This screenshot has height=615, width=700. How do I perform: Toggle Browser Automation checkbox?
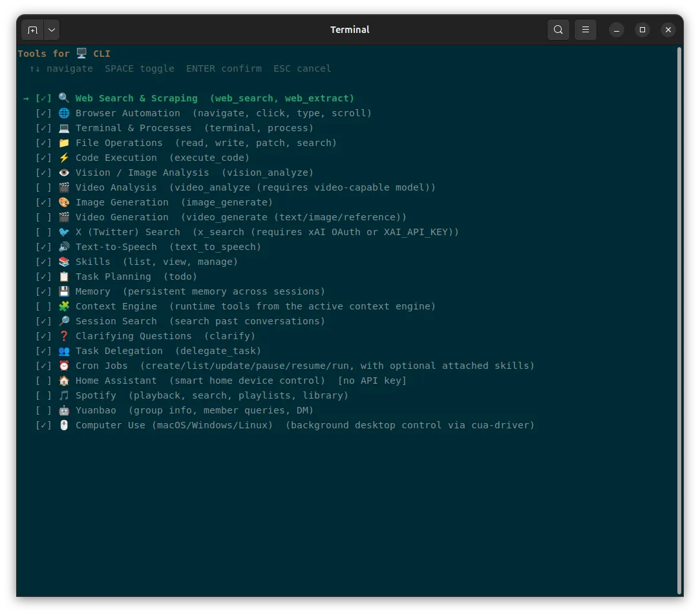tap(43, 113)
